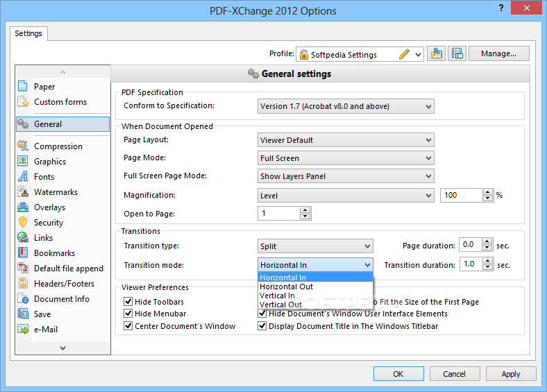Click the Overlays icon in sidebar

[23, 207]
